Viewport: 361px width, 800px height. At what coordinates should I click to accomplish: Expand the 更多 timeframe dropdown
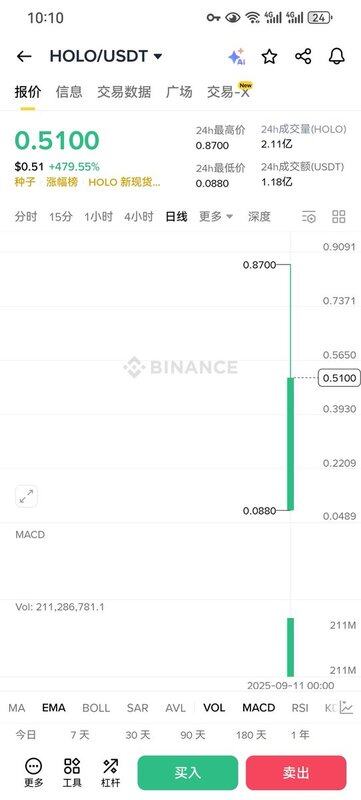tap(216, 217)
